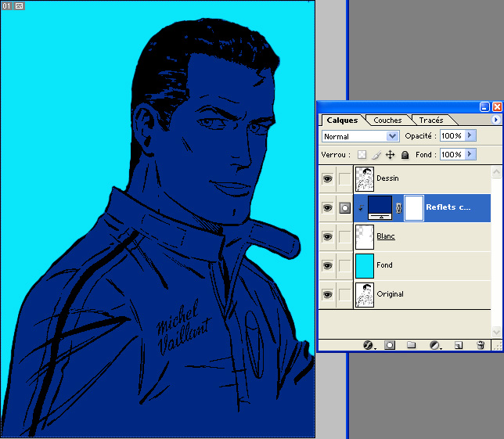
Task: Open the Fond fill slider arrow
Action: click(x=470, y=154)
